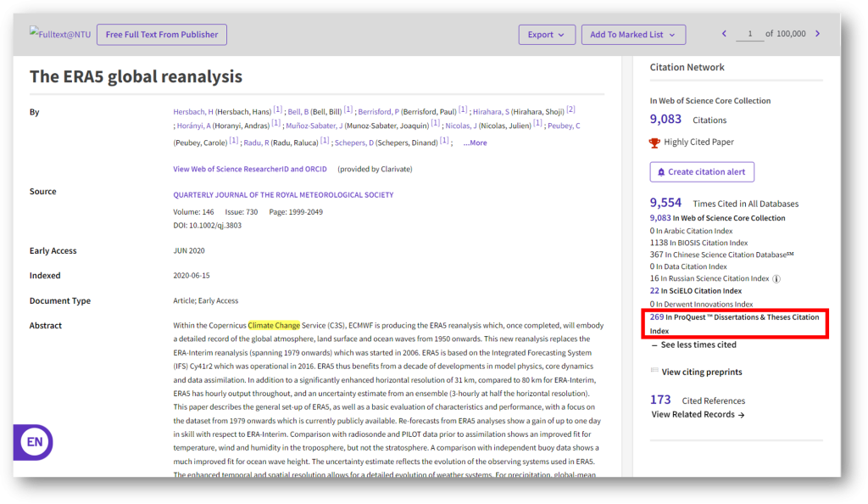Open author link Berrisford, P

379,112
